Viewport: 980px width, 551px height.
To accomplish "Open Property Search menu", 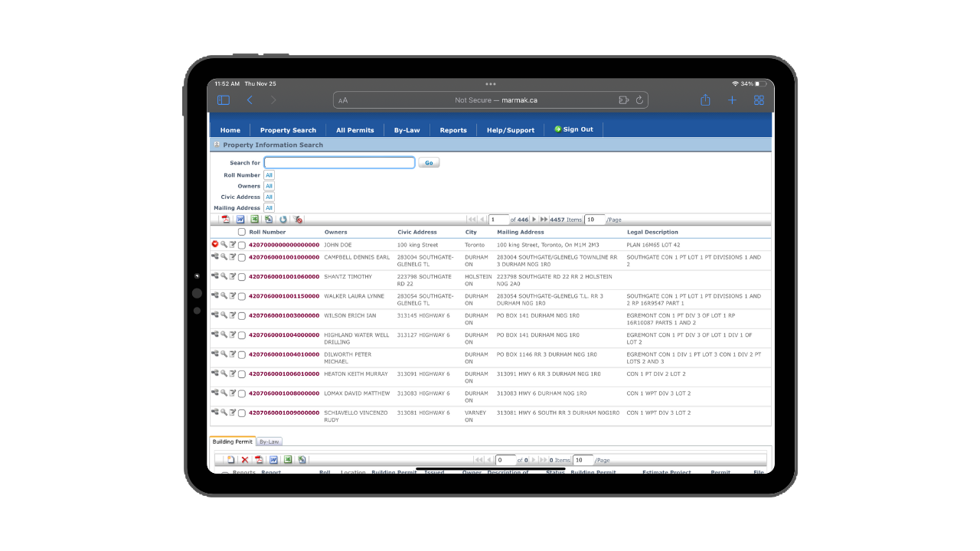I will 288,130.
